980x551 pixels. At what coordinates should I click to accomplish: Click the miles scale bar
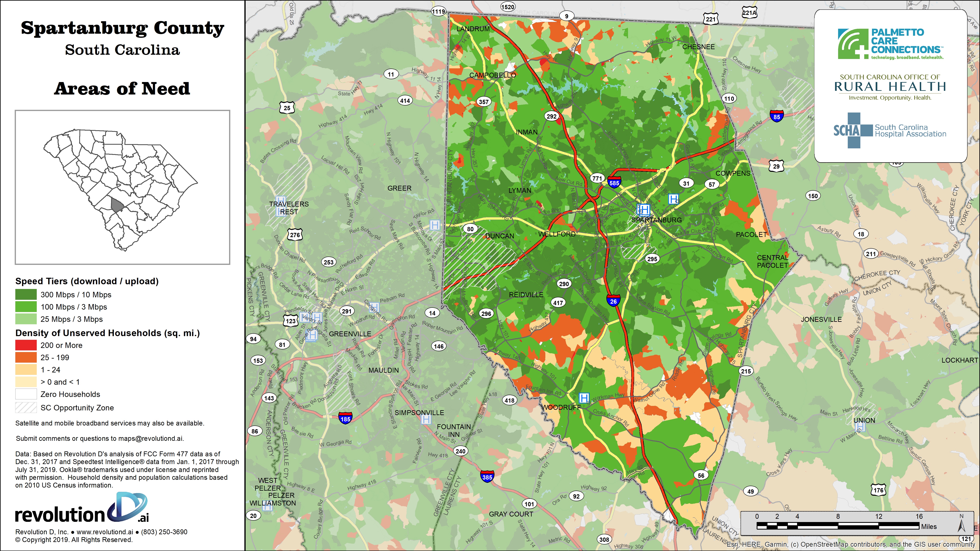tap(838, 526)
